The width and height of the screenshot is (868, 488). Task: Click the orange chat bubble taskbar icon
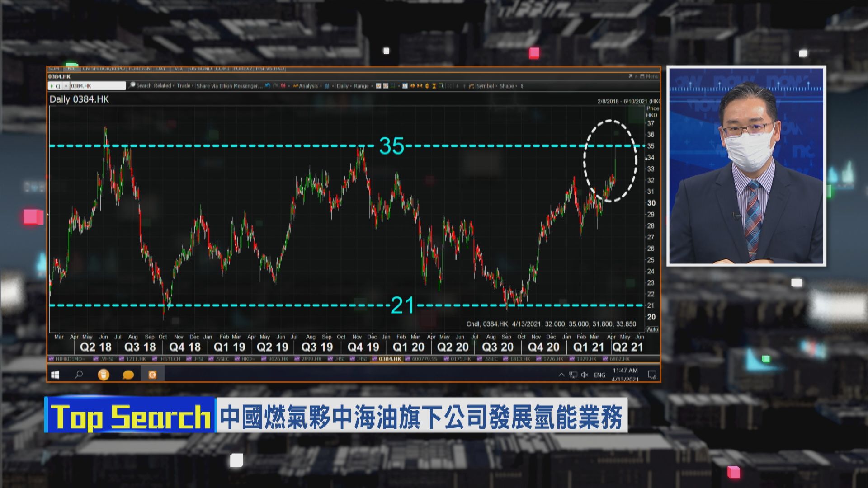point(128,375)
